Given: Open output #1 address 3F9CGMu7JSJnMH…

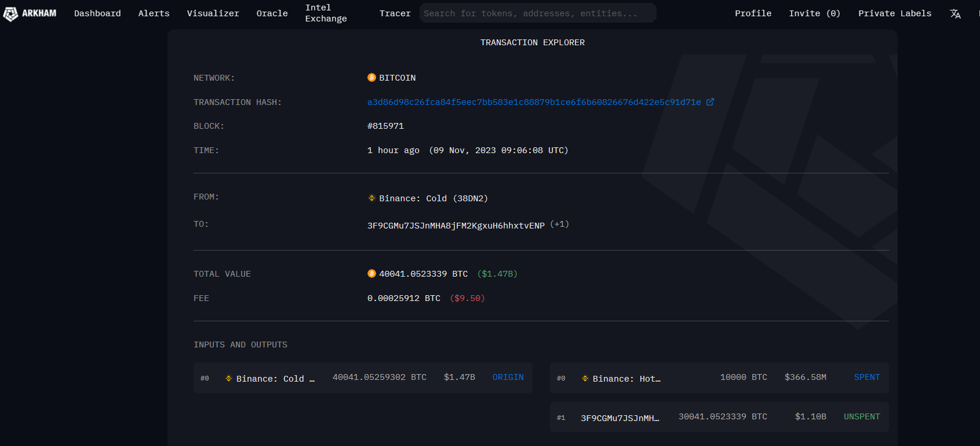Looking at the screenshot, I should [620, 418].
